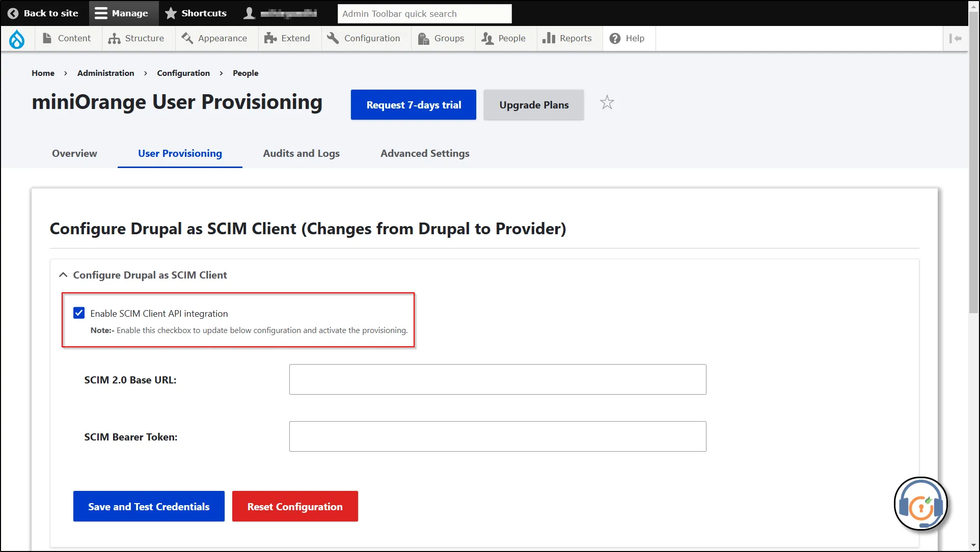Image resolution: width=980 pixels, height=552 pixels.
Task: Open the Content menu item
Action: pos(68,38)
